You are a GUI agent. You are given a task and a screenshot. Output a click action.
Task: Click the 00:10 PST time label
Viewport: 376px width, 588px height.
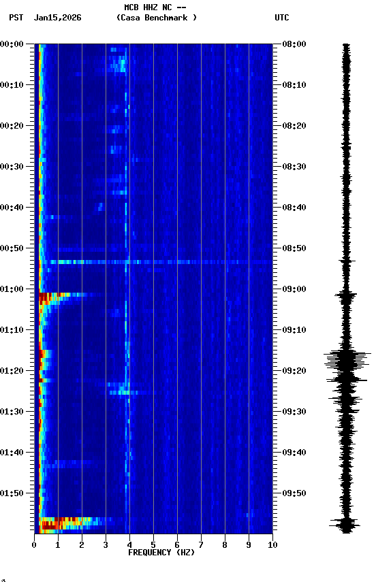tap(12, 85)
